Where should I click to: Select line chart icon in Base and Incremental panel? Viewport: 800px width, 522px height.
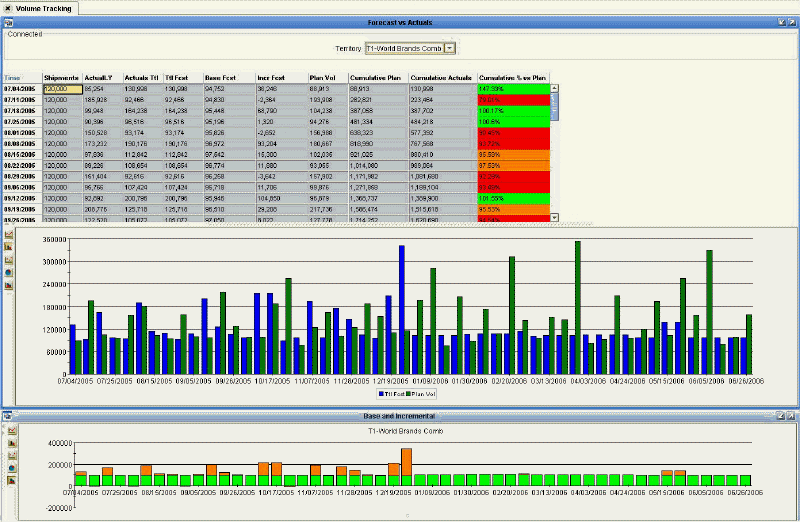pyautogui.click(x=12, y=431)
